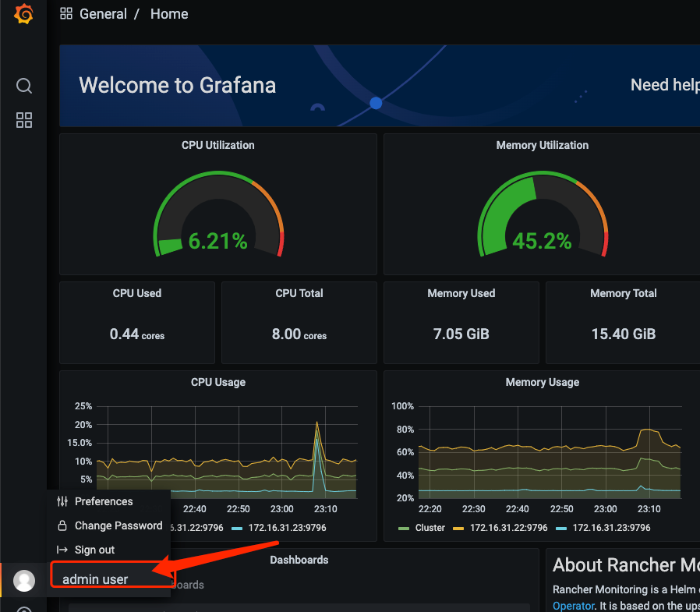Click the Sign out arrow icon
Image resolution: width=700 pixels, height=612 pixels.
62,550
